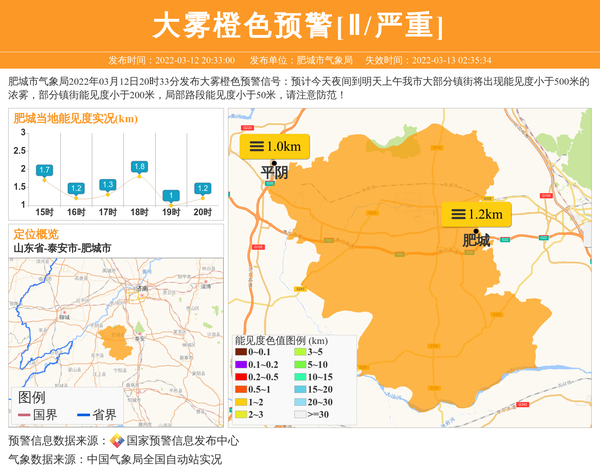Click the 平阴 city dot on the map

pos(273,162)
